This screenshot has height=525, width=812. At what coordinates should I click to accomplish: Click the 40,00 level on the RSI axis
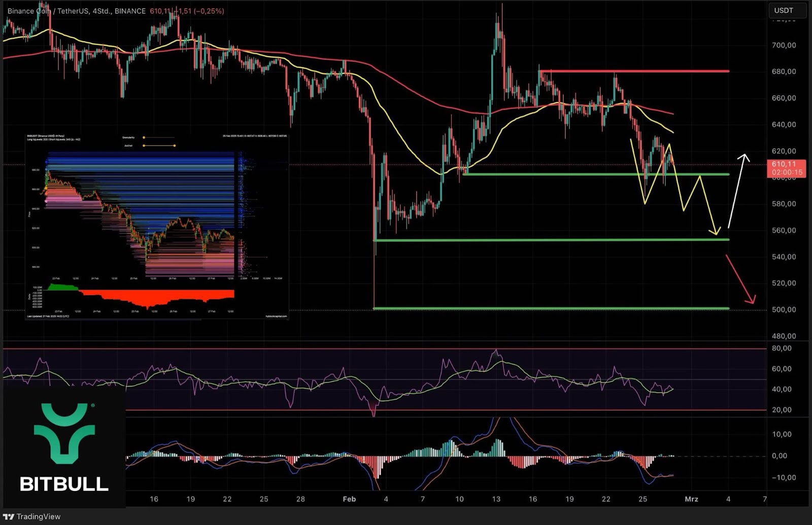[782, 389]
